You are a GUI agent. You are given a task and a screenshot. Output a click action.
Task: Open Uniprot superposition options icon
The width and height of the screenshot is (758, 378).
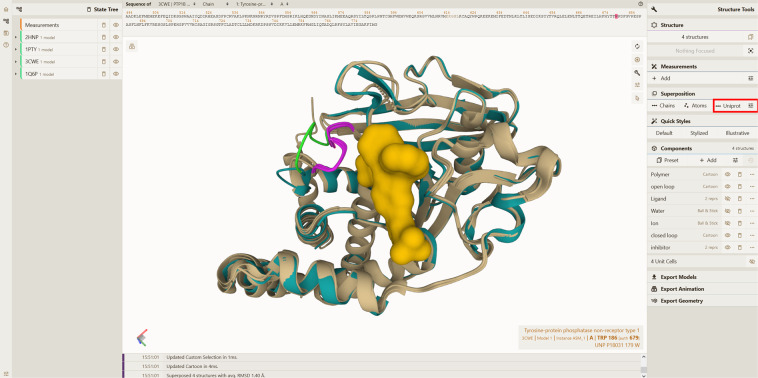[x=750, y=105]
